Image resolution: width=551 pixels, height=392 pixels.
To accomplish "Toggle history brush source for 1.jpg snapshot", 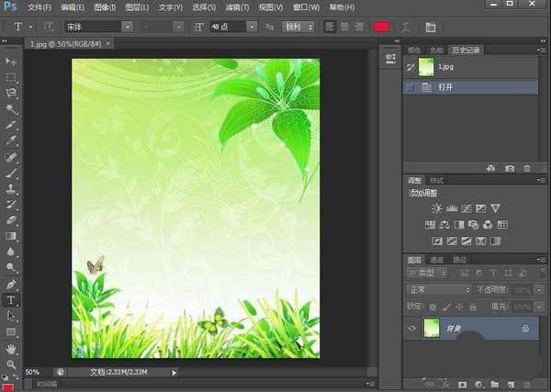I will (x=410, y=67).
